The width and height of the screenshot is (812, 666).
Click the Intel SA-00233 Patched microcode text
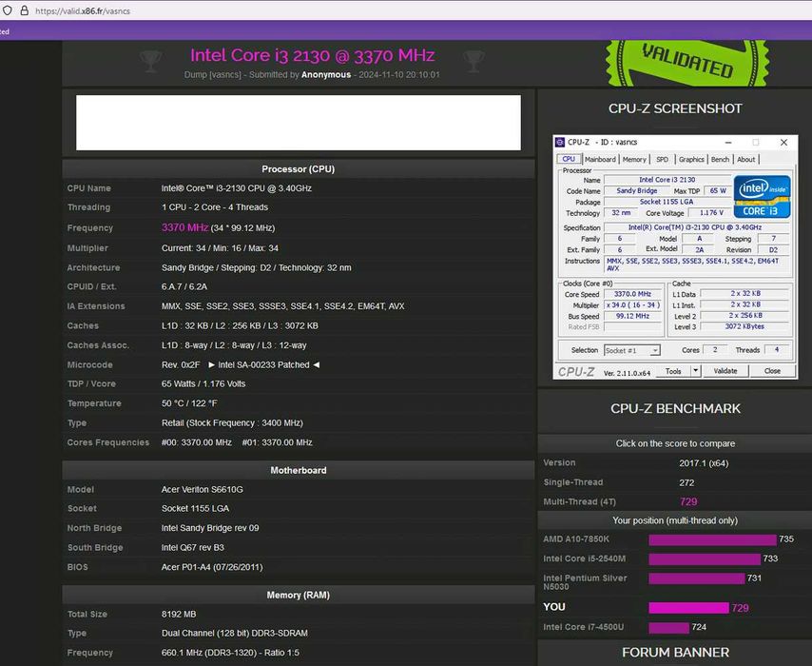coord(263,365)
